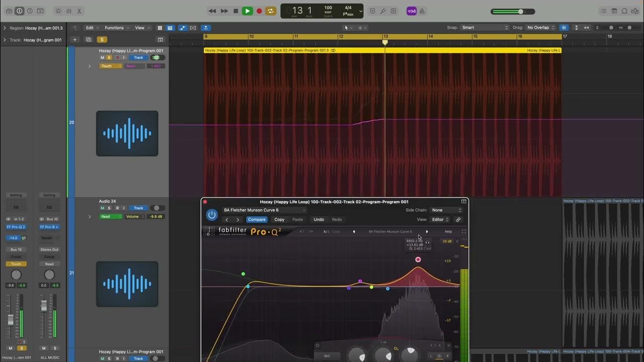Show the Toolbar customization icon

(40, 11)
